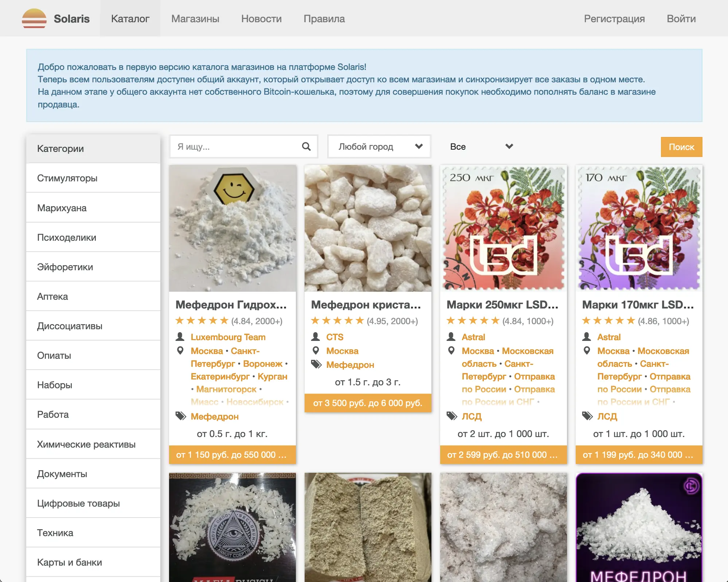This screenshot has height=582, width=728.
Task: Click the magnifying glass search icon
Action: tap(306, 146)
